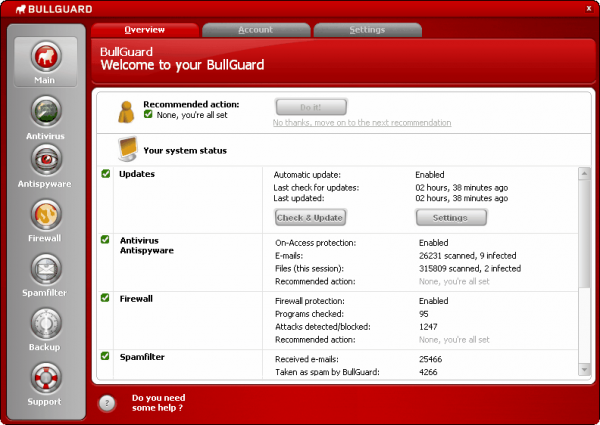This screenshot has width=600, height=425.
Task: Click the Antivirus Antispyware row label
Action: point(147,246)
